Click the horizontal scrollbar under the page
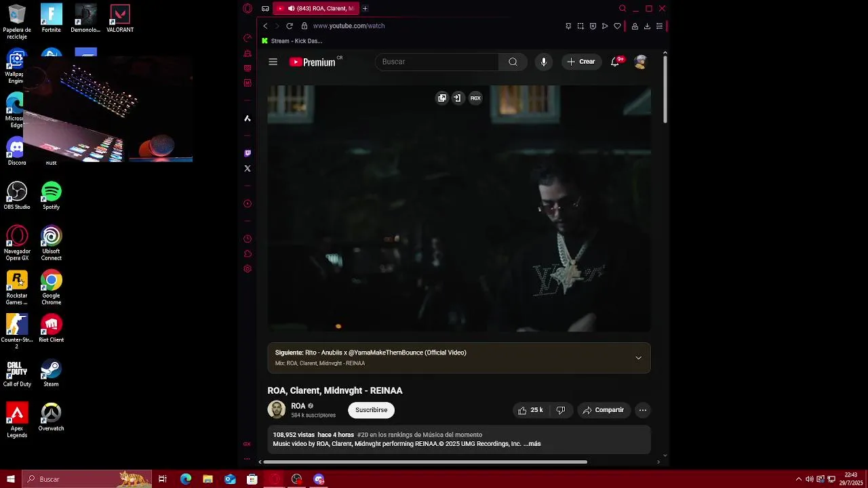 (x=425, y=462)
